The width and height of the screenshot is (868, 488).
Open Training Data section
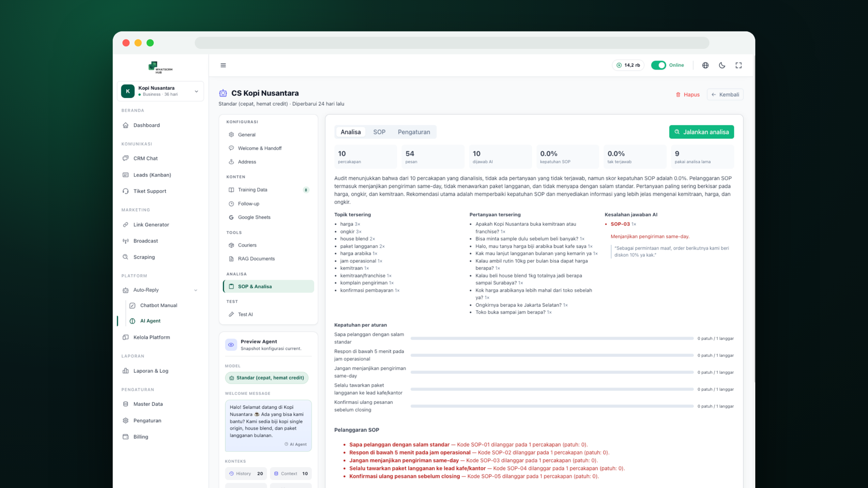pyautogui.click(x=269, y=190)
